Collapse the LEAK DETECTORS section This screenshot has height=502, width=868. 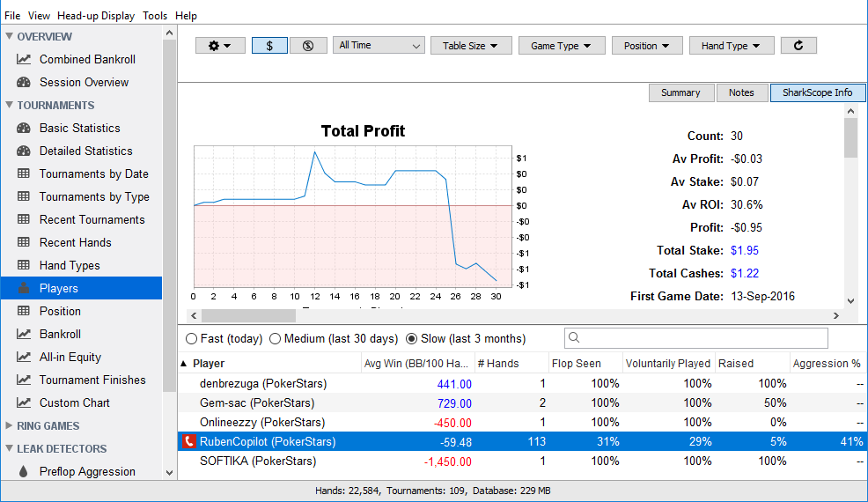pyautogui.click(x=10, y=448)
